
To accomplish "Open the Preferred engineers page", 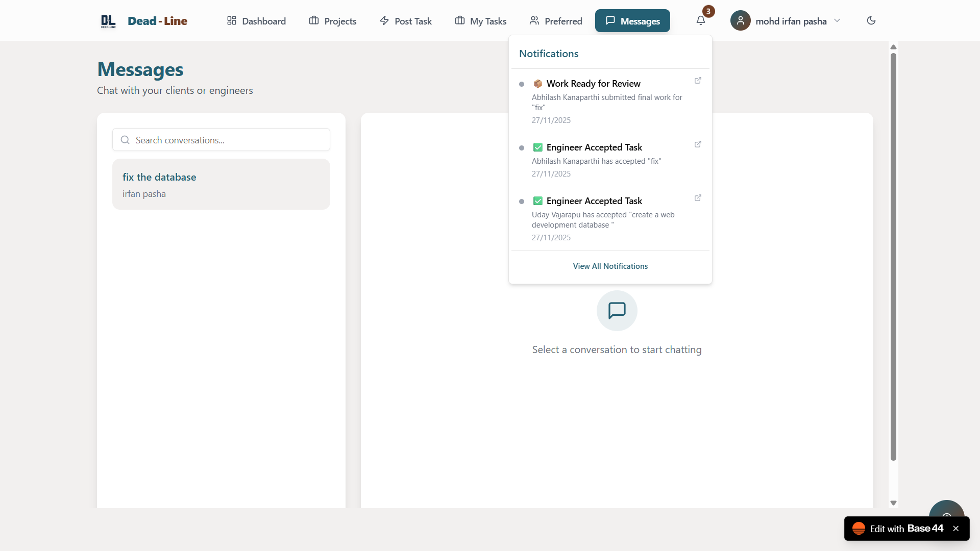I will click(x=555, y=21).
